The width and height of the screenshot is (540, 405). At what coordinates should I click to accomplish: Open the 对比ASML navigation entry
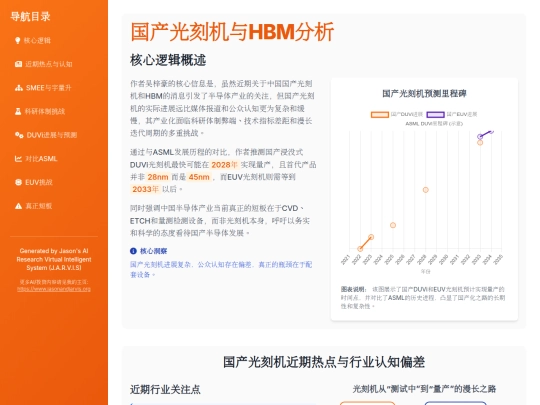click(36, 159)
